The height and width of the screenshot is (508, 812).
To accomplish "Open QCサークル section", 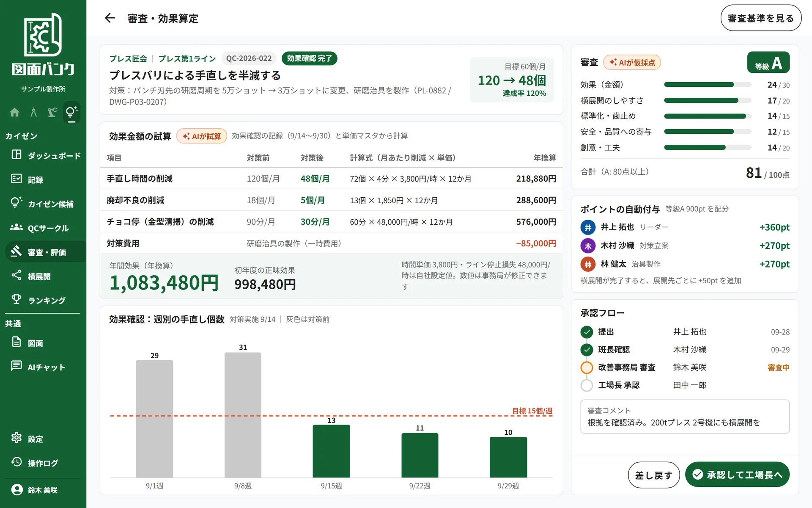I will [46, 228].
